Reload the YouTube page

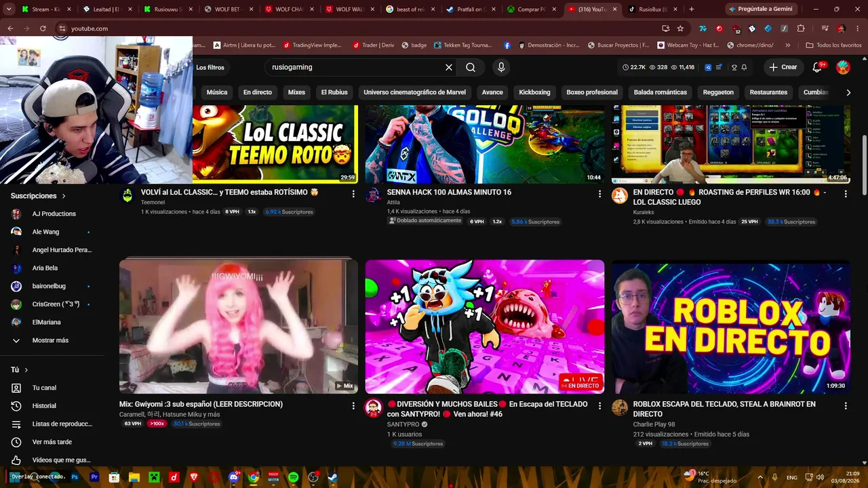43,28
